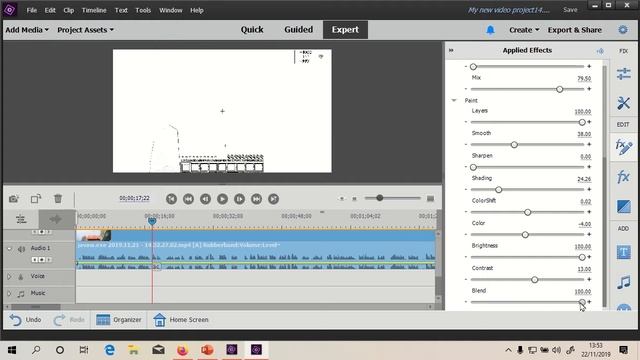Screen dimensions: 640x360
Task: Click the add marker arrow button on the timeline
Action: coord(56,220)
